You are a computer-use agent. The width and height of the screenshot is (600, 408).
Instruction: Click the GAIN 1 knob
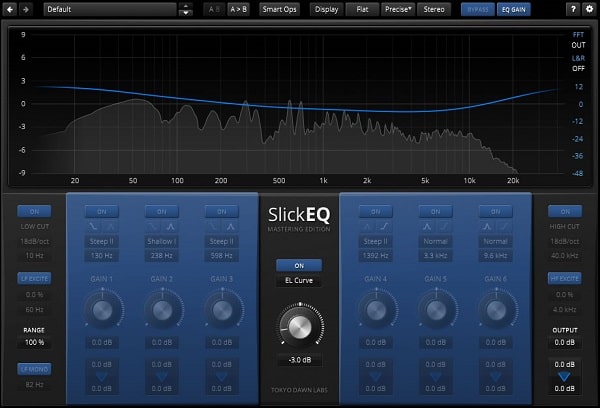point(100,310)
